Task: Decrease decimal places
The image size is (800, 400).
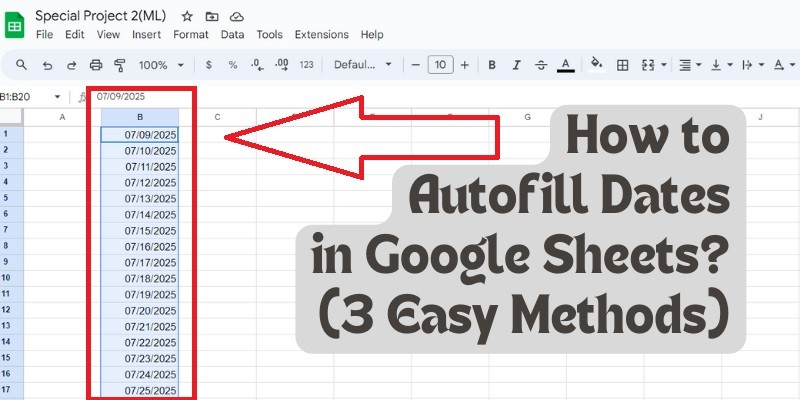Action: [257, 65]
